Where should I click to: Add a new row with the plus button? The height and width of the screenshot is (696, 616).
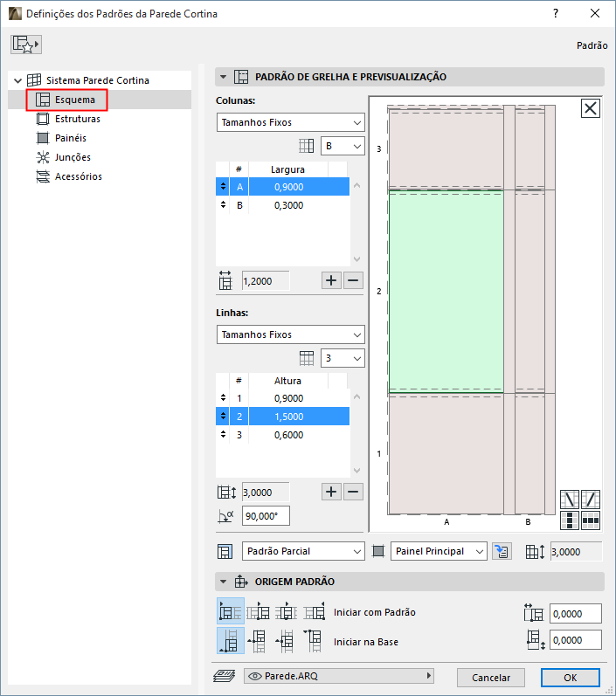point(331,492)
